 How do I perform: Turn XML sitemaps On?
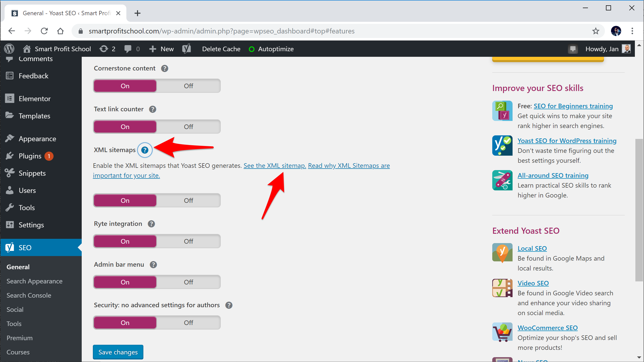125,201
